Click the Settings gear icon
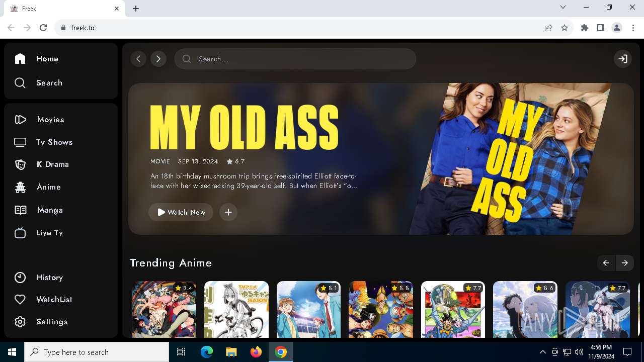This screenshot has width=644, height=362. coord(20,322)
